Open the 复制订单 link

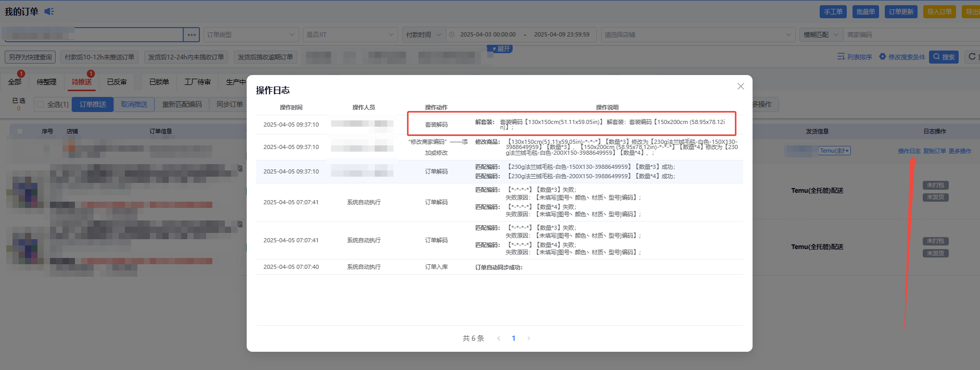934,151
